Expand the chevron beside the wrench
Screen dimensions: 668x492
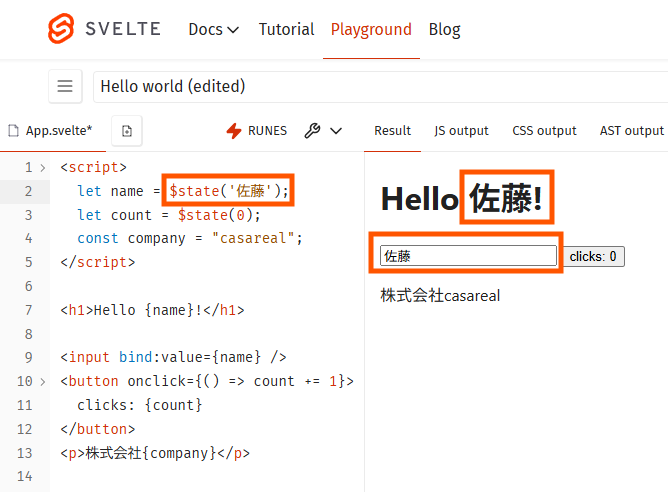coord(336,131)
